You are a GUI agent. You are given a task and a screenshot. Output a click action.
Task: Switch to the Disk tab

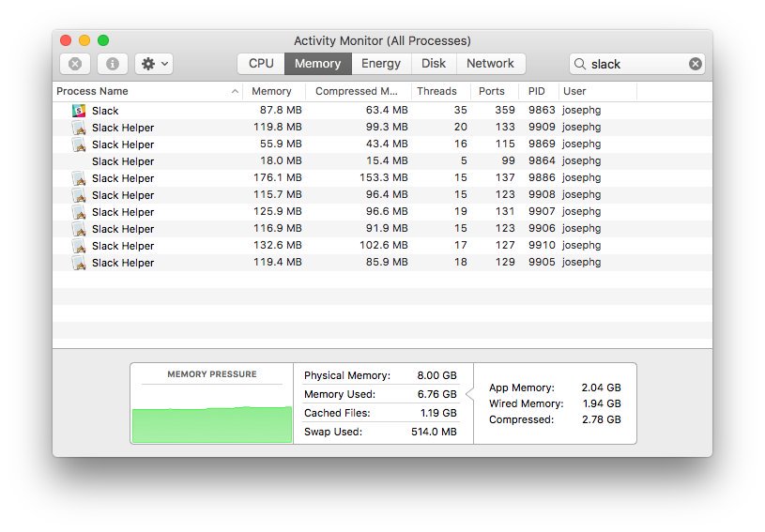[434, 64]
